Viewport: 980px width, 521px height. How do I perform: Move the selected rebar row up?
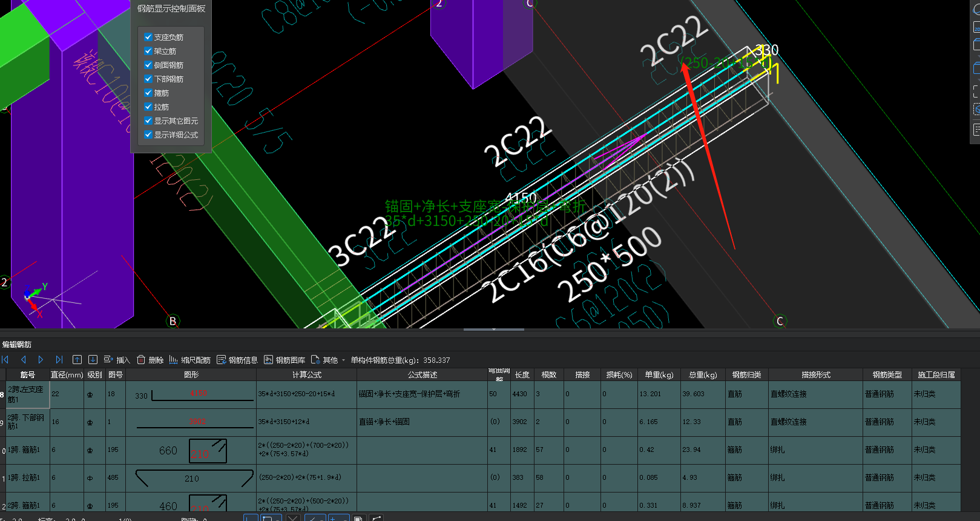click(77, 360)
